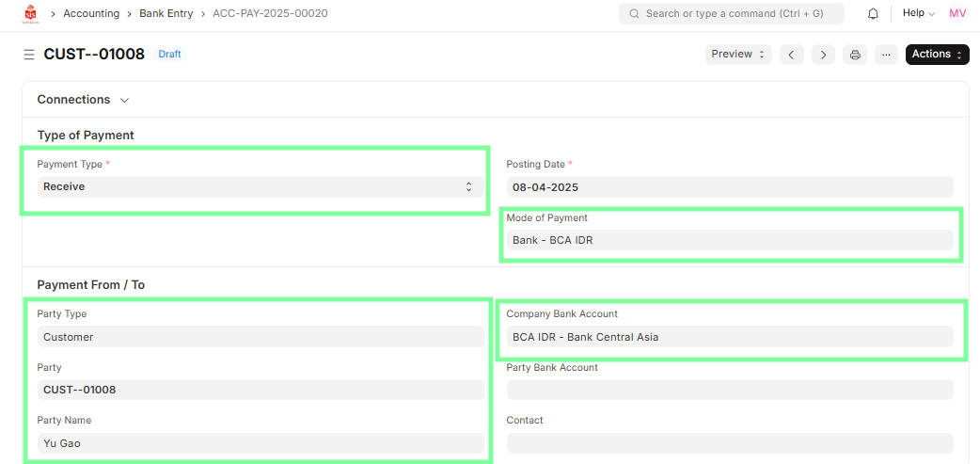
Task: Click the company logo home icon
Action: (x=30, y=14)
